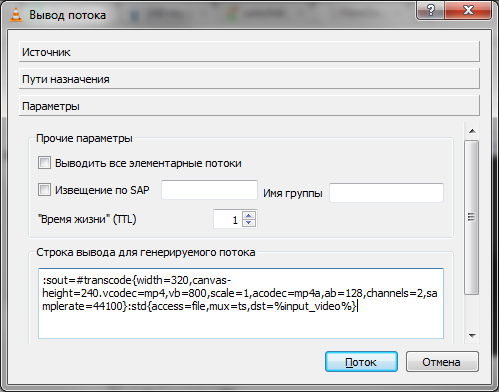499x392 pixels.
Task: Click the SAP announcement name input field
Action: pos(209,190)
